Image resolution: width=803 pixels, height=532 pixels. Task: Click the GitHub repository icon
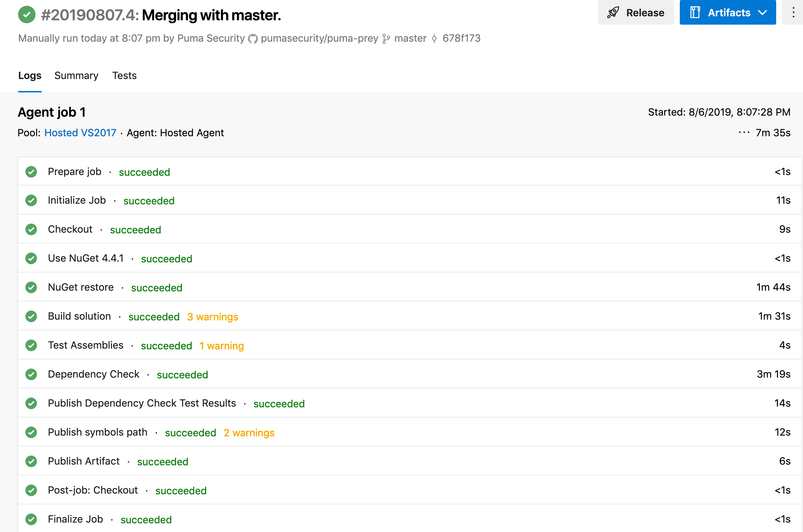[253, 39]
